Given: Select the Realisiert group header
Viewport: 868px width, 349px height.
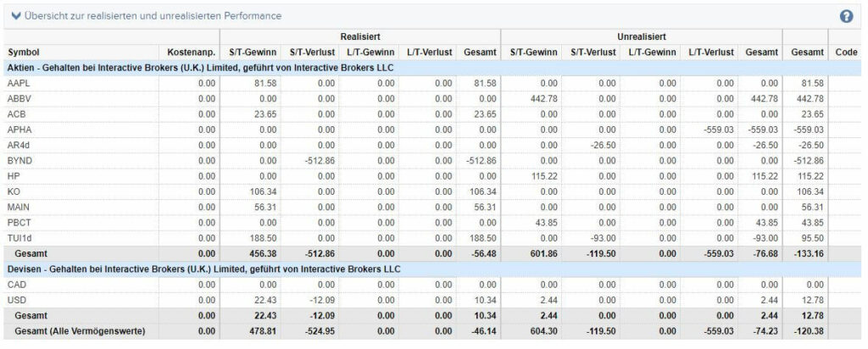Looking at the screenshot, I should (359, 36).
